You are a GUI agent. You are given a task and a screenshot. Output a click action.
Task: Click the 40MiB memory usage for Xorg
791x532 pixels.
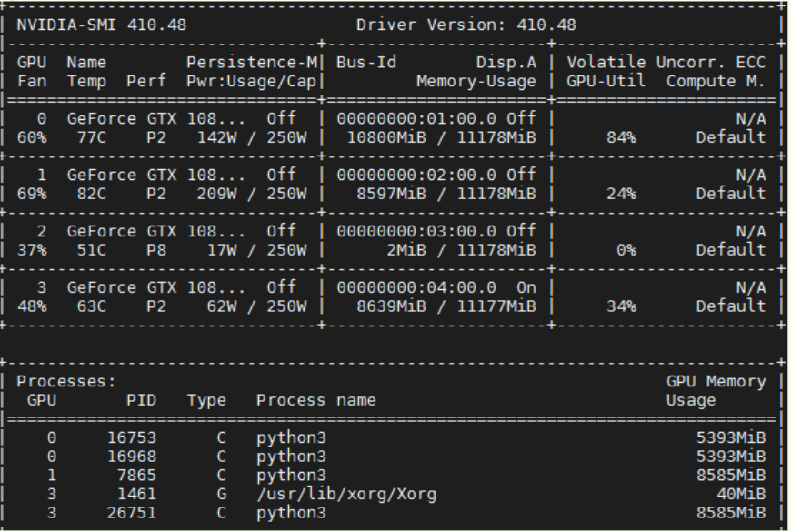coord(741,494)
